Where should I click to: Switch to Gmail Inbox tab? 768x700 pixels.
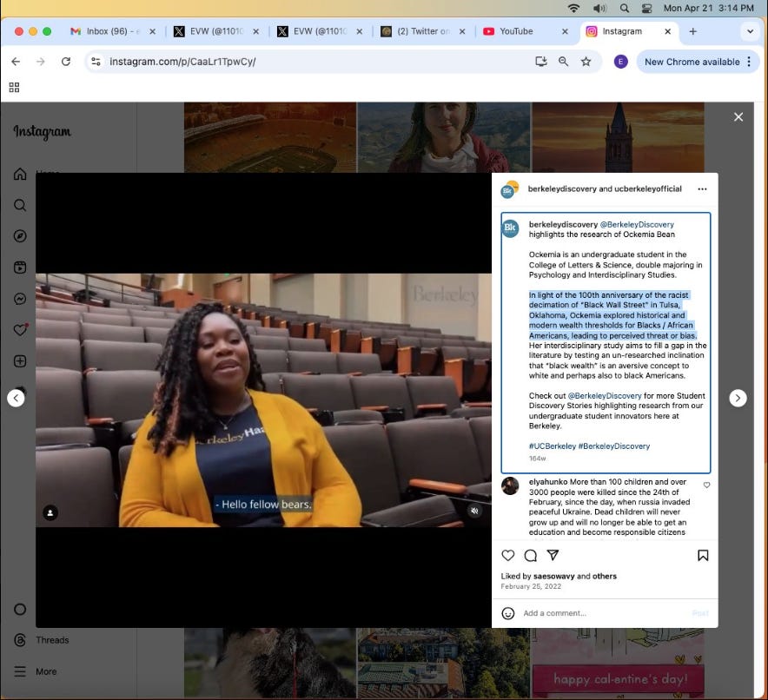pos(113,31)
